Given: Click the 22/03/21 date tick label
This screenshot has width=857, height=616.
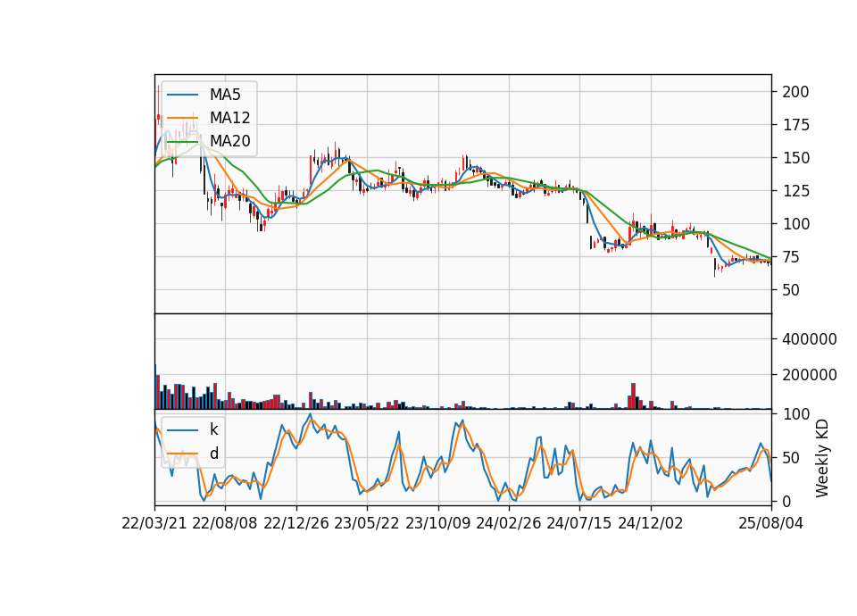Looking at the screenshot, I should (154, 523).
